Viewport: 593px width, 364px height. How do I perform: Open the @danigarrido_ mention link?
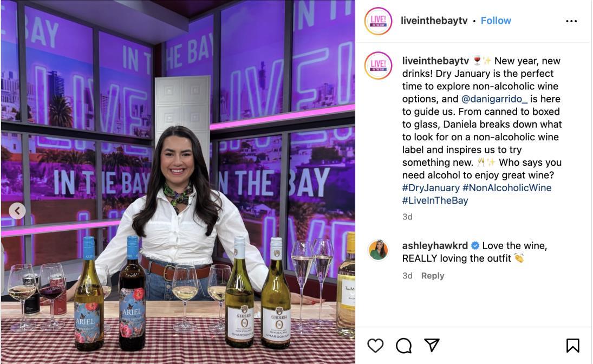(494, 99)
